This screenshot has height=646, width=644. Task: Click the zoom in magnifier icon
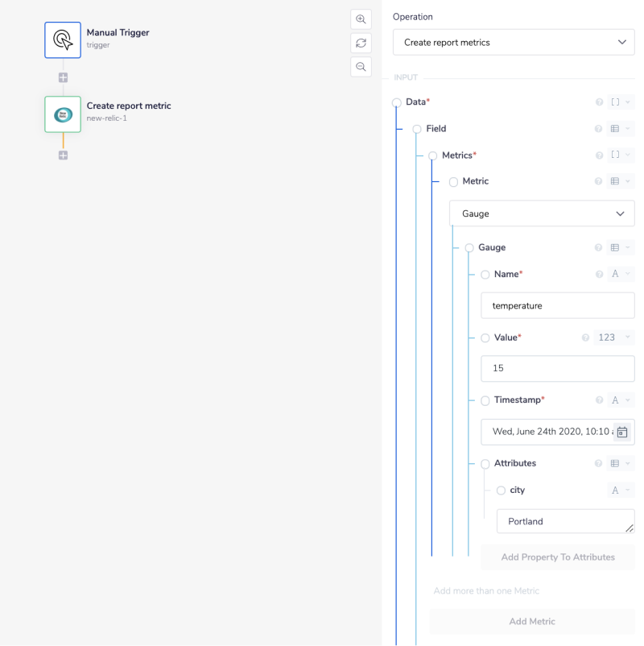(361, 19)
